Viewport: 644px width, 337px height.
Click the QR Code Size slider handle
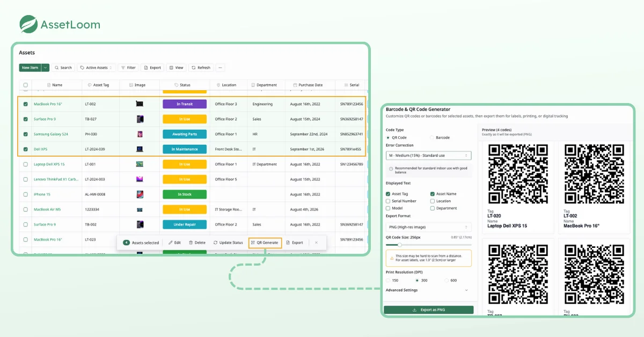tap(399, 245)
